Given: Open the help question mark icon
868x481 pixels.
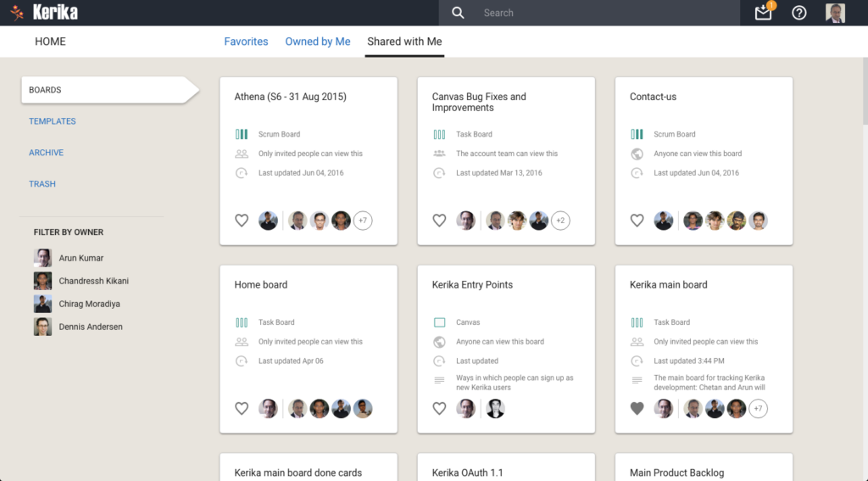Looking at the screenshot, I should [x=798, y=13].
